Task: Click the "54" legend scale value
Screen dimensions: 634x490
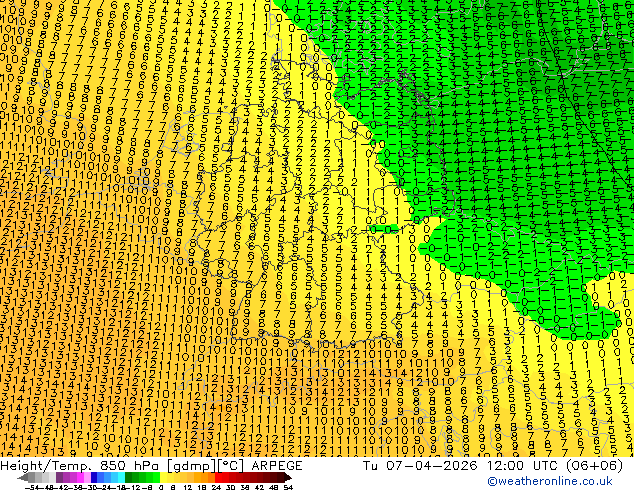Action: (x=288, y=487)
